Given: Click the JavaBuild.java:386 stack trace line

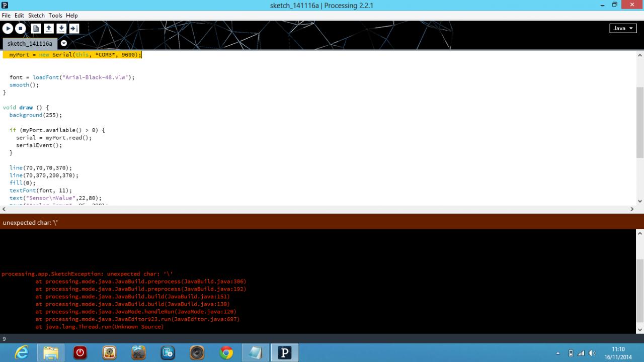Looking at the screenshot, I should point(141,282).
